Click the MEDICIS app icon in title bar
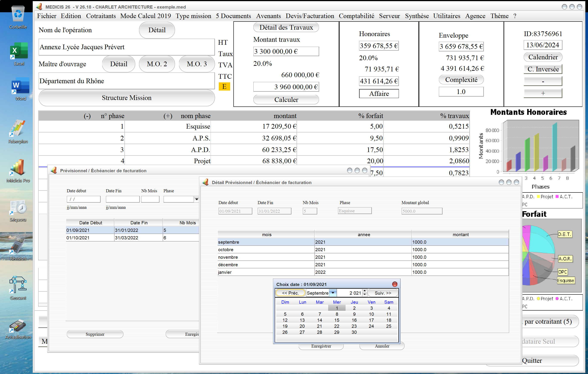The width and height of the screenshot is (588, 374). tap(39, 7)
